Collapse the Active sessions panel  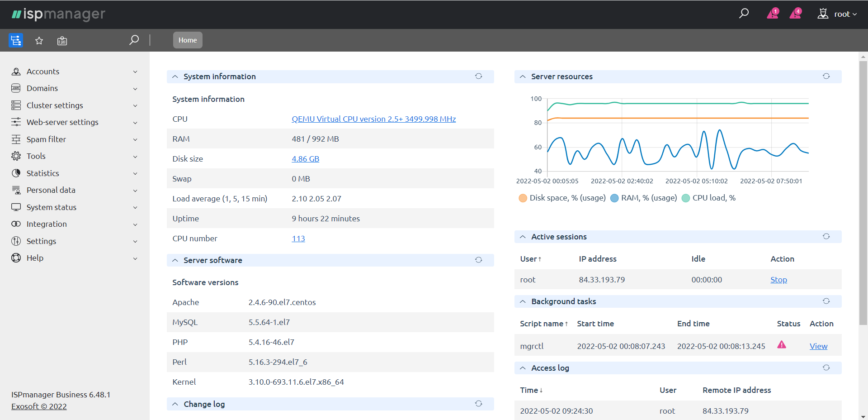tap(523, 237)
